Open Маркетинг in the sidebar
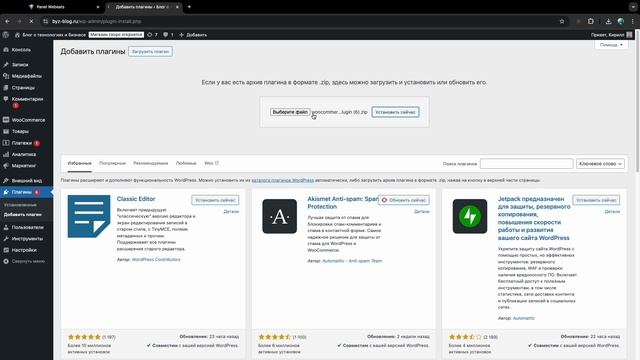 click(24, 166)
